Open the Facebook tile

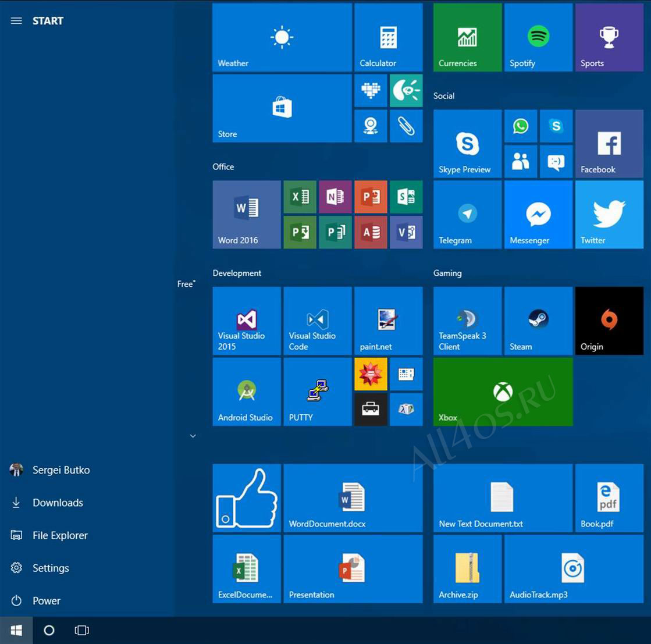(x=609, y=144)
